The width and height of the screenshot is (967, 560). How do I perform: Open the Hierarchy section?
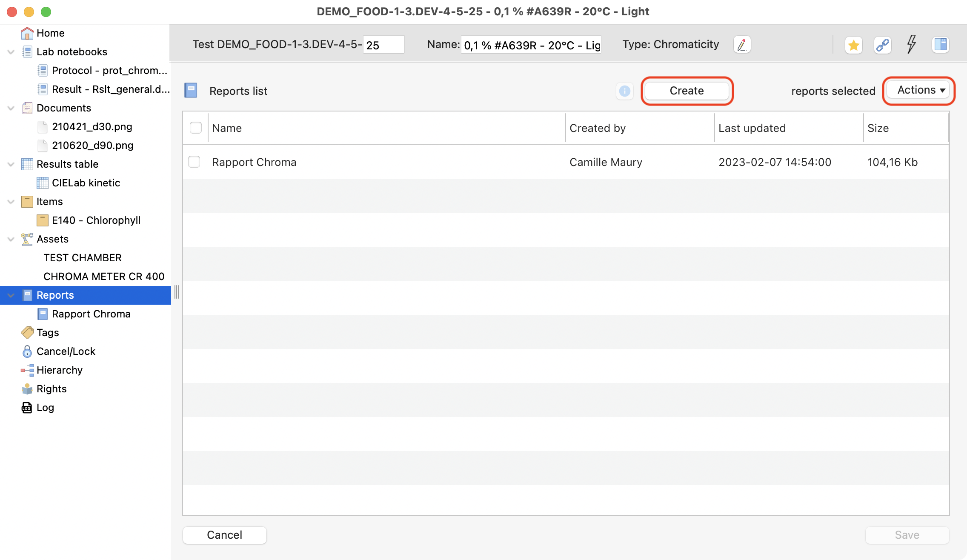[60, 370]
